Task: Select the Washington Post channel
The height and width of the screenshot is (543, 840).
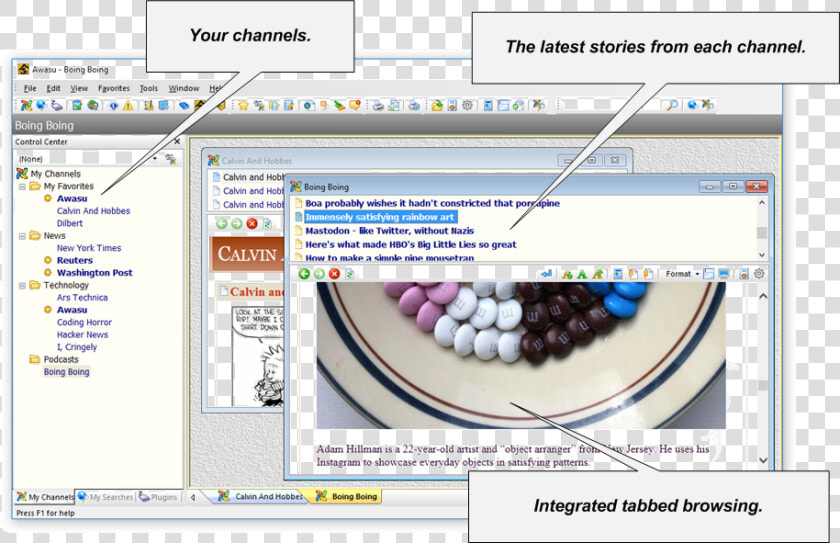Action: [x=94, y=273]
